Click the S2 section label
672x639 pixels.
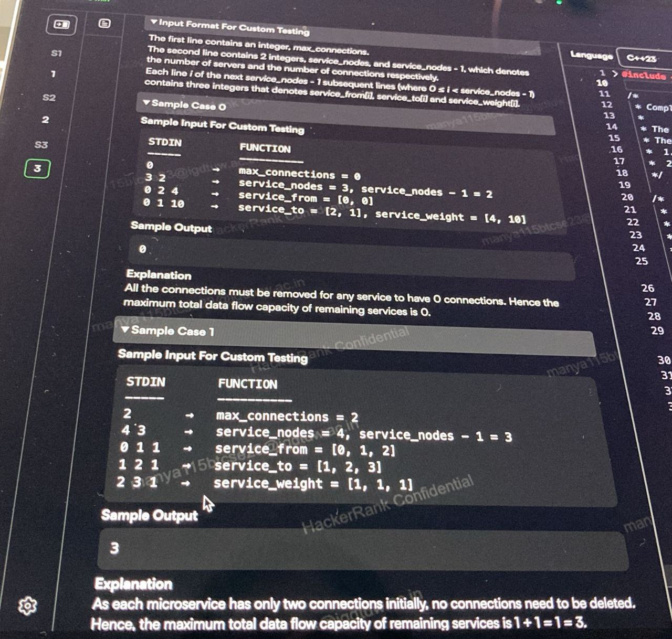(x=49, y=98)
